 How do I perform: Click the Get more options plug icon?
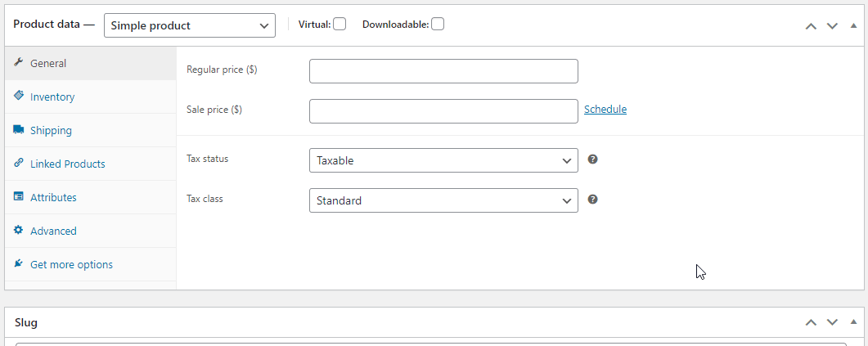18,264
